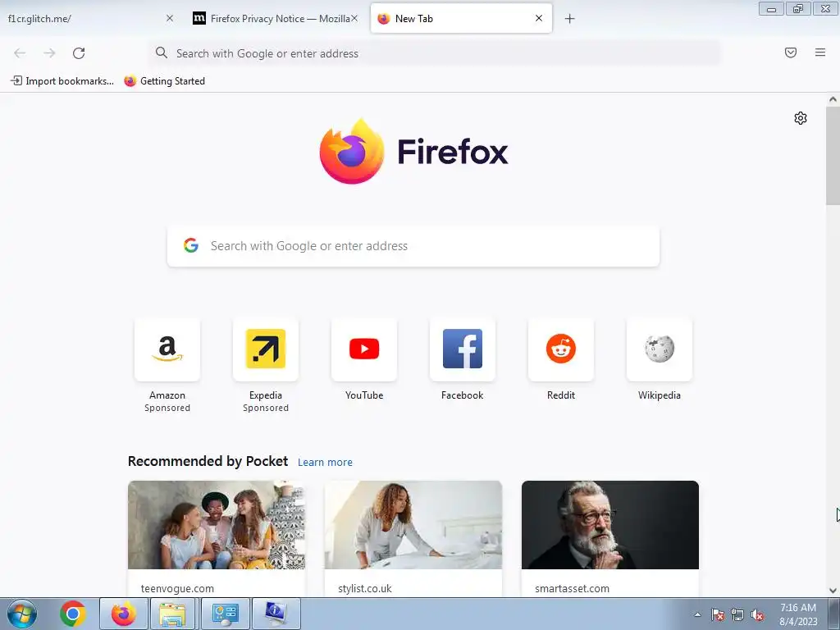The width and height of the screenshot is (840, 630).
Task: Open the Firefox application menu
Action: (819, 52)
